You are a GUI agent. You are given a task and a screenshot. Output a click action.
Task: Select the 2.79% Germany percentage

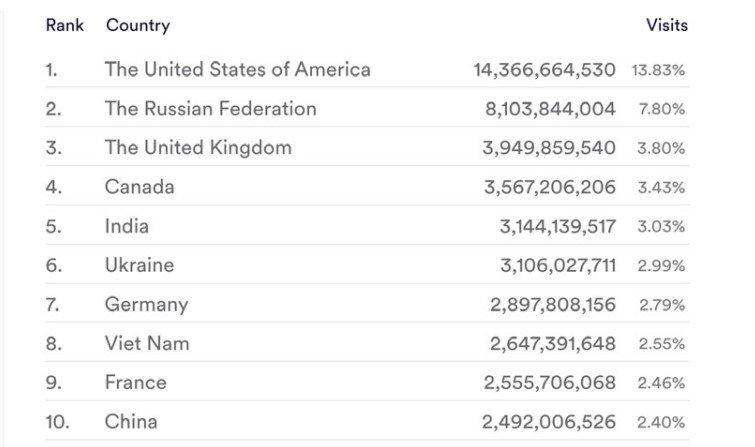coord(662,305)
